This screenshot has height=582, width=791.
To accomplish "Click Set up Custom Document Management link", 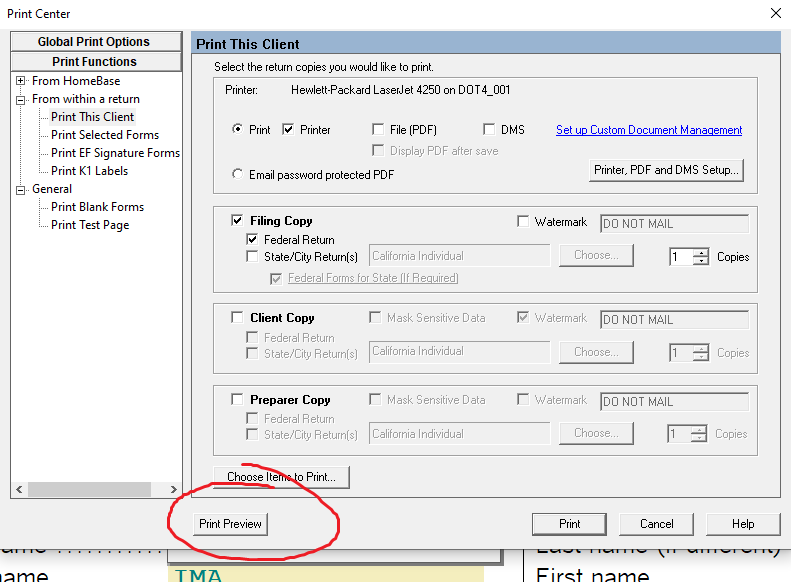I will click(649, 130).
